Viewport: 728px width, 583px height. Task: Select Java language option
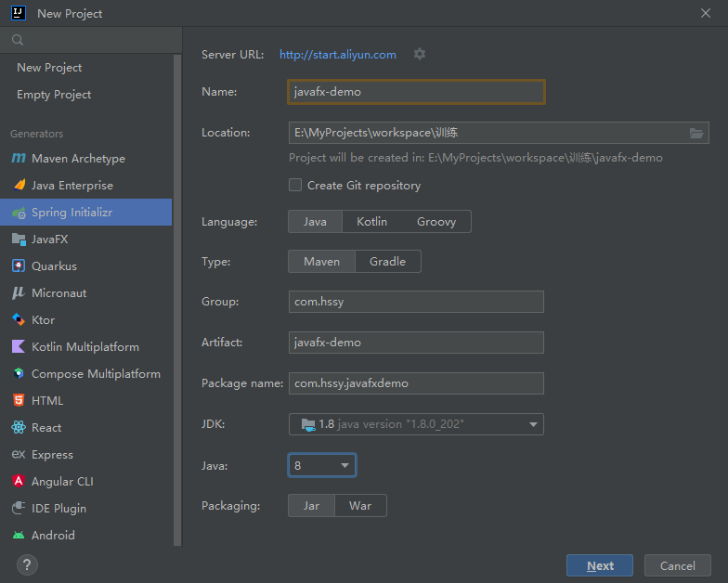pyautogui.click(x=316, y=221)
